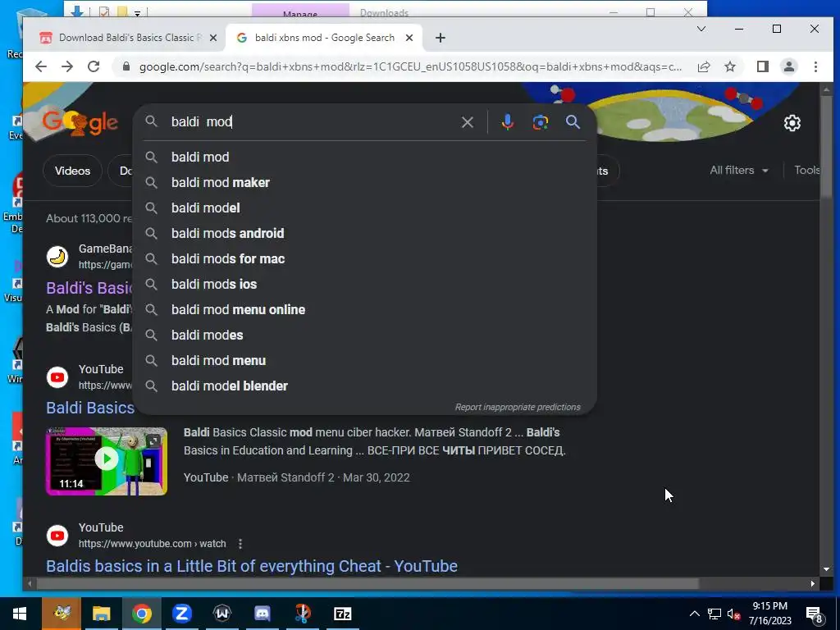This screenshot has width=840, height=630.
Task: Submit search with blue magnifier
Action: [573, 122]
